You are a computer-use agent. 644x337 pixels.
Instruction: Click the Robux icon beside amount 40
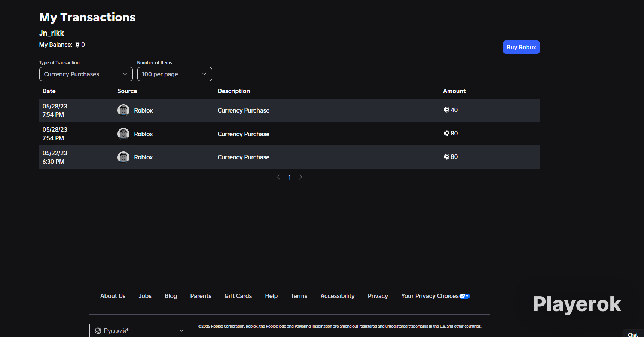pyautogui.click(x=446, y=110)
